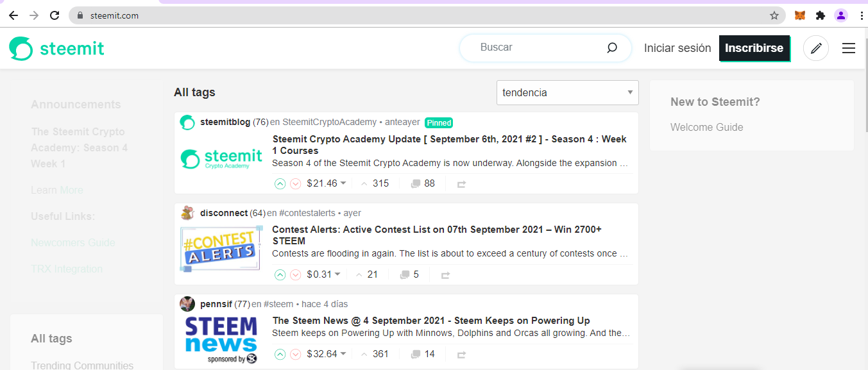Open the MetaMask fox extension
Viewport: 868px width, 370px height.
pos(800,15)
